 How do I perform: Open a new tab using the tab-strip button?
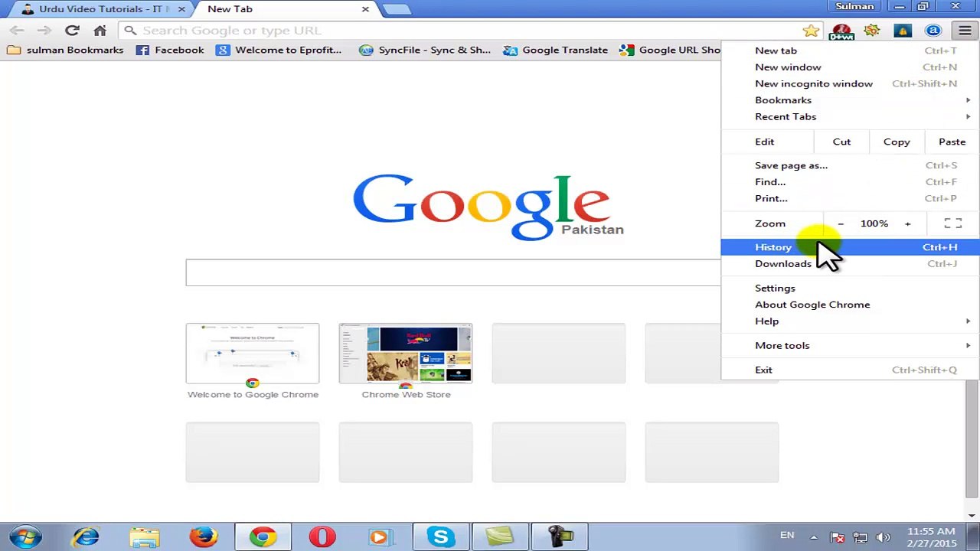(396, 9)
